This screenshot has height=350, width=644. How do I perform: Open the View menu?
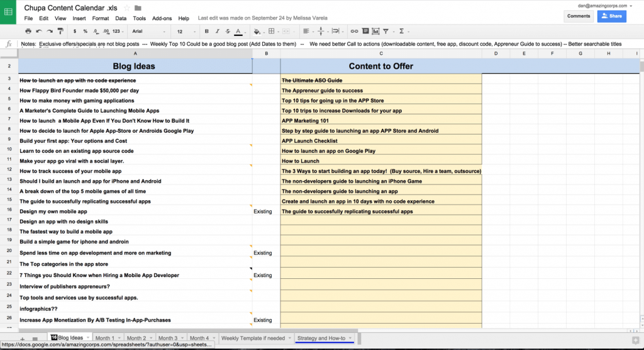pos(60,18)
